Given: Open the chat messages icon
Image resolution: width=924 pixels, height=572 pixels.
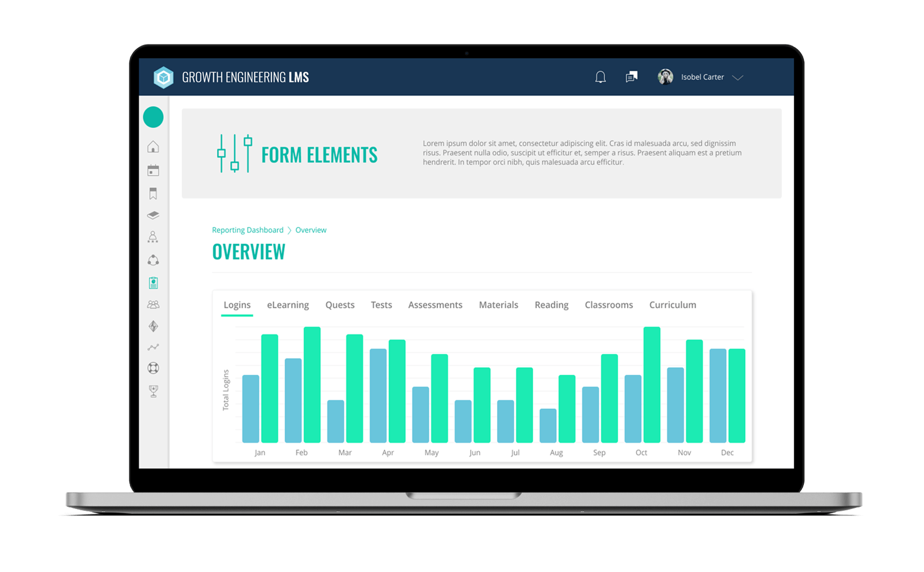Looking at the screenshot, I should (631, 77).
